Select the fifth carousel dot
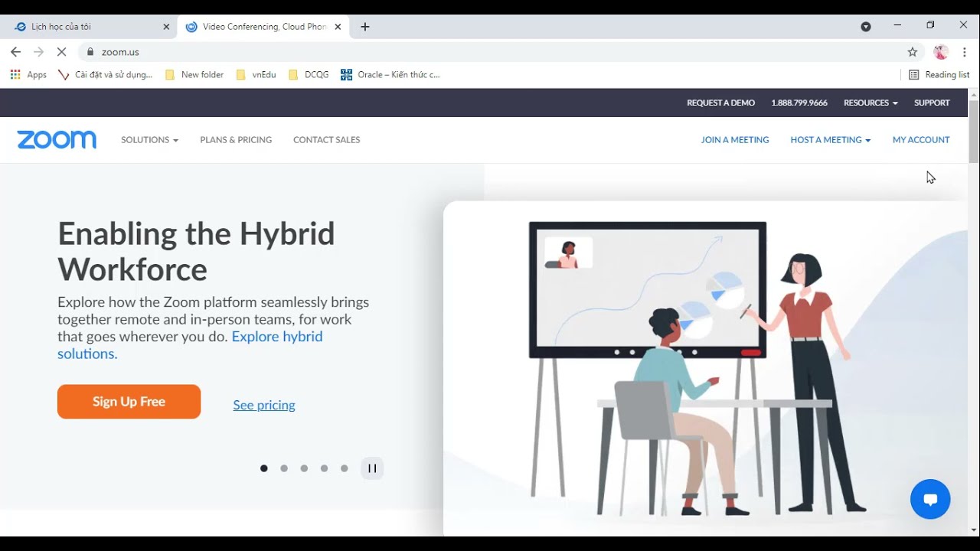Screen dimensions: 980x551 (344, 468)
